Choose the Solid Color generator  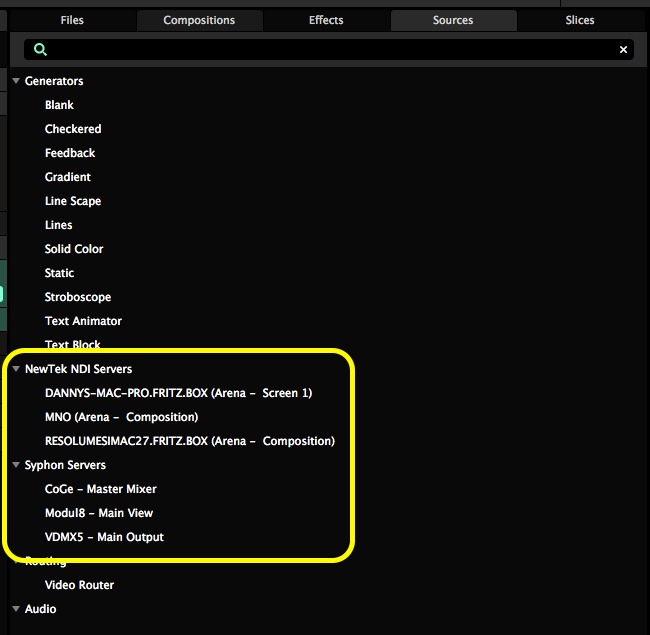click(x=74, y=249)
